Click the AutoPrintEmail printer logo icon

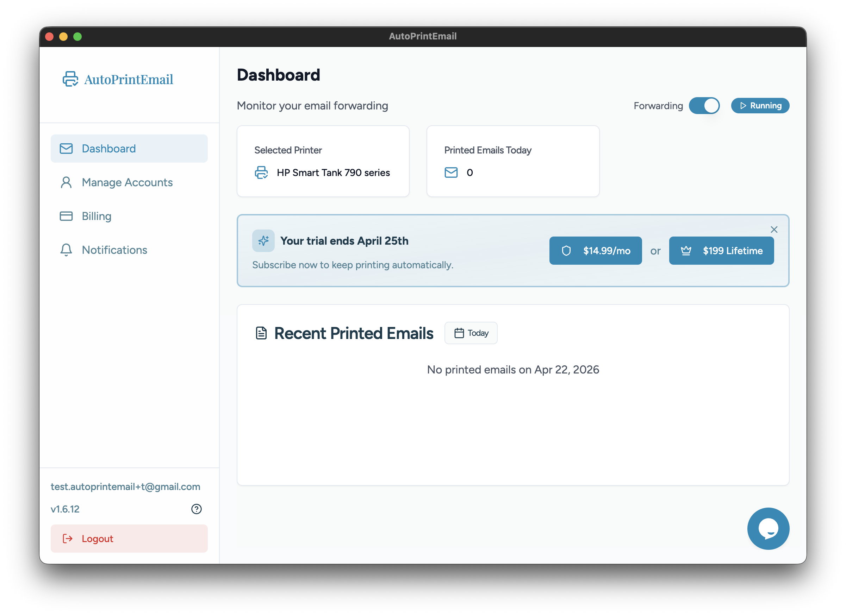70,79
